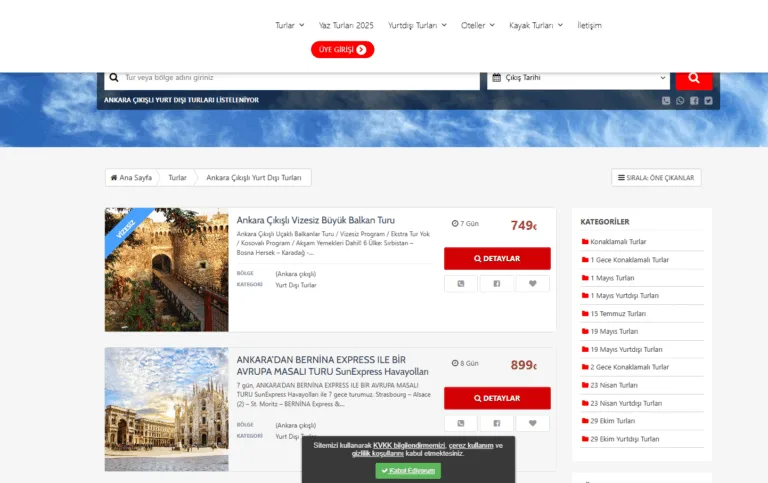Open ANKARA'DAN BERNİNA EXPRESS tour title
Image resolution: width=768 pixels, height=483 pixels.
[333, 365]
